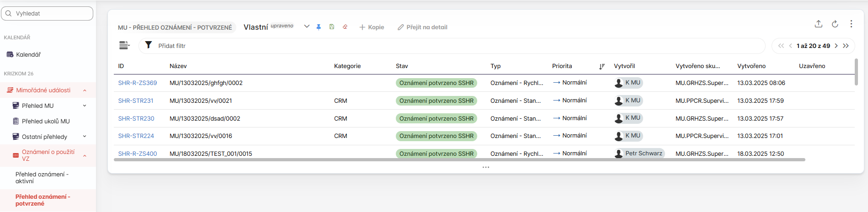This screenshot has height=212, width=868.
Task: Click the red eraser reset icon
Action: 345,27
